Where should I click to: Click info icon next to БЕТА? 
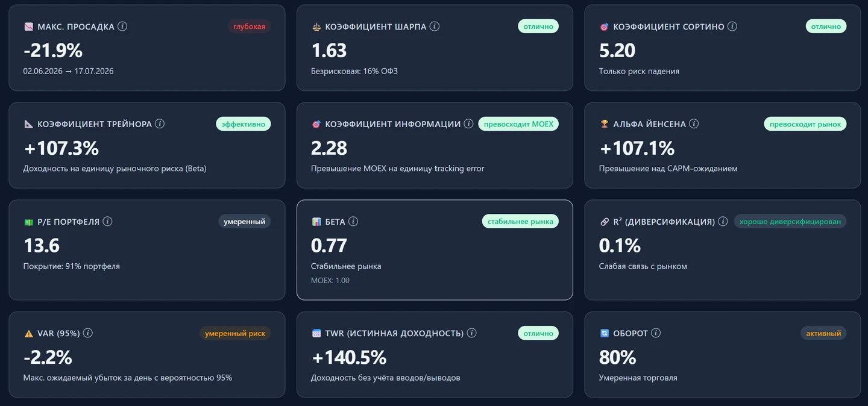click(x=353, y=221)
